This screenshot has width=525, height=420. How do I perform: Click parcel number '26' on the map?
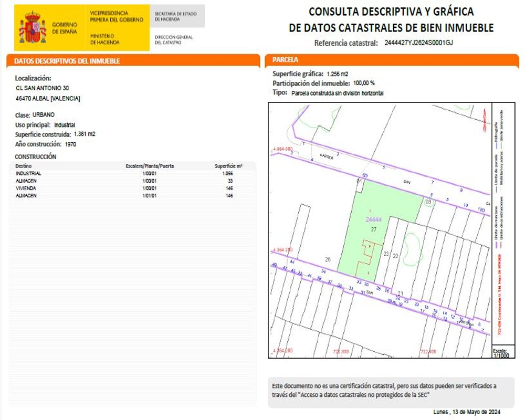click(328, 259)
